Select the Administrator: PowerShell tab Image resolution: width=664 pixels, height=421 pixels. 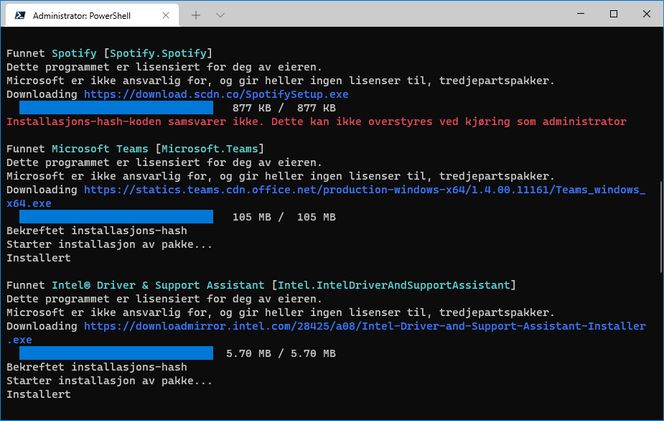click(92, 15)
